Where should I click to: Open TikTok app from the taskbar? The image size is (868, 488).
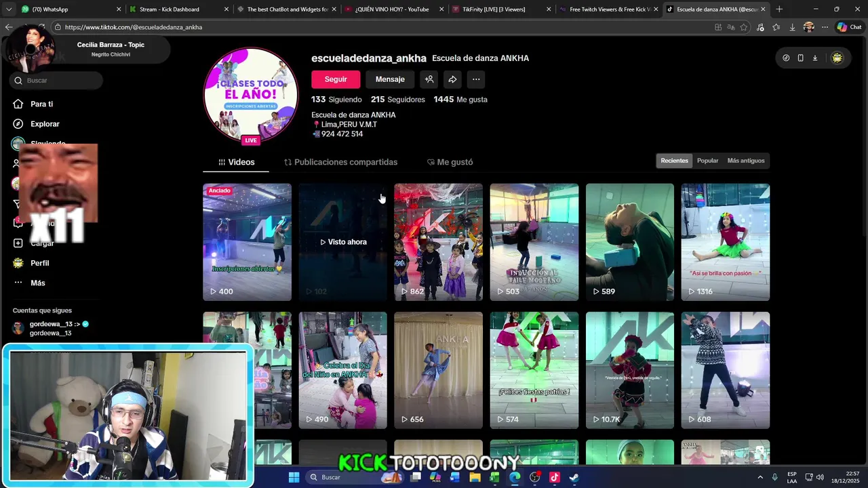554,477
